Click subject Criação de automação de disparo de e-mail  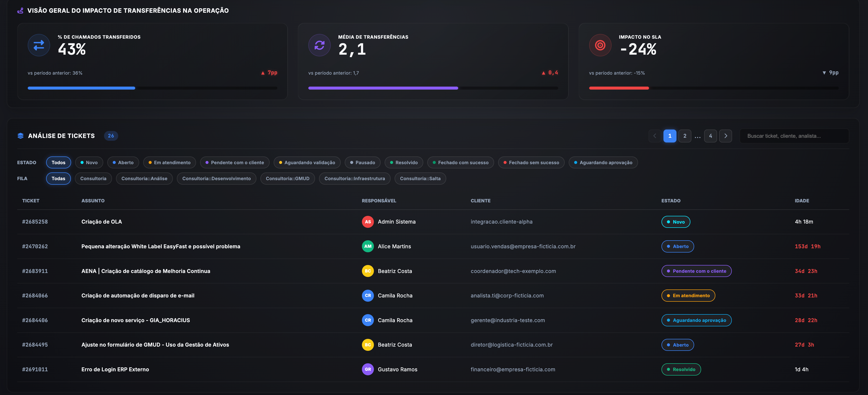coord(138,296)
